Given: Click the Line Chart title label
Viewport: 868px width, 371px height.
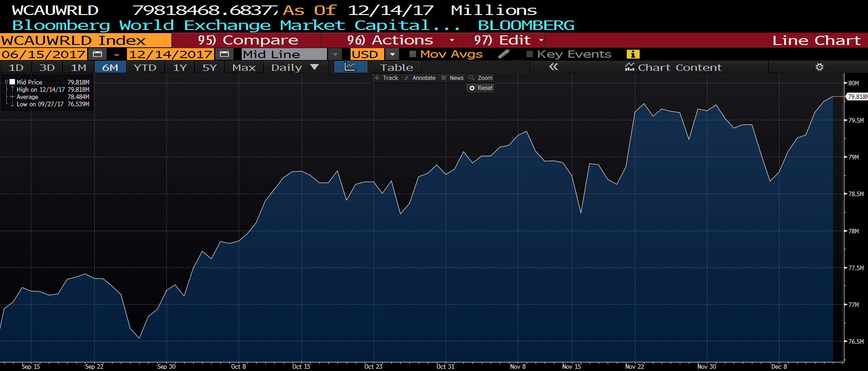Looking at the screenshot, I should 816,40.
